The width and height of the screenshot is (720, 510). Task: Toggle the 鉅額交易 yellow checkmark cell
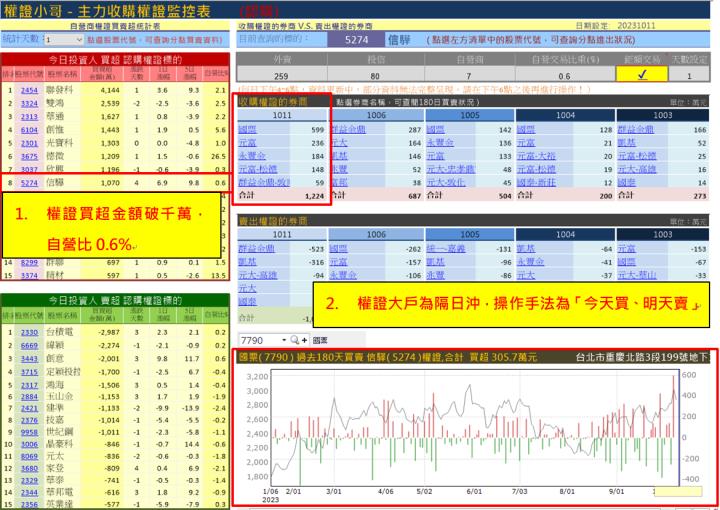pos(641,74)
